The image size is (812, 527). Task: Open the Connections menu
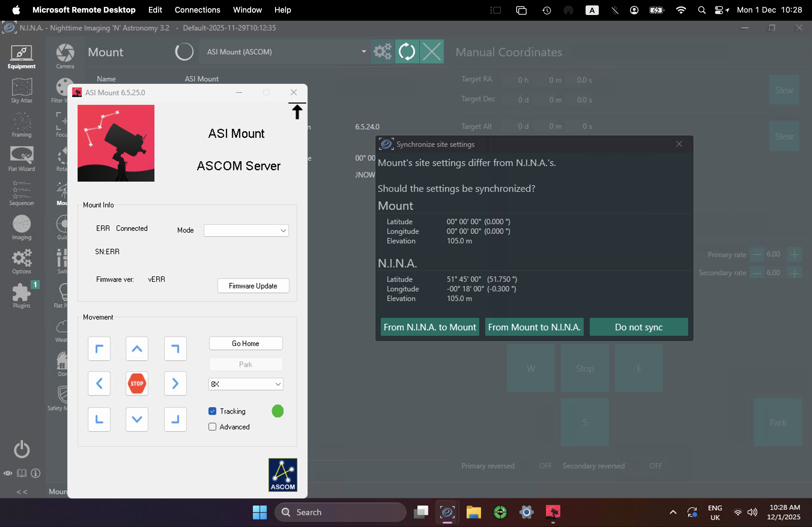point(197,10)
